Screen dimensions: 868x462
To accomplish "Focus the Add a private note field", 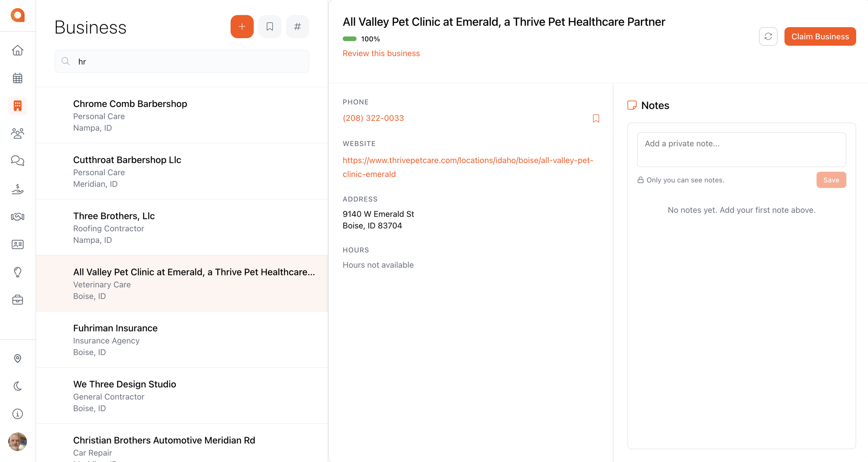I will 741,149.
